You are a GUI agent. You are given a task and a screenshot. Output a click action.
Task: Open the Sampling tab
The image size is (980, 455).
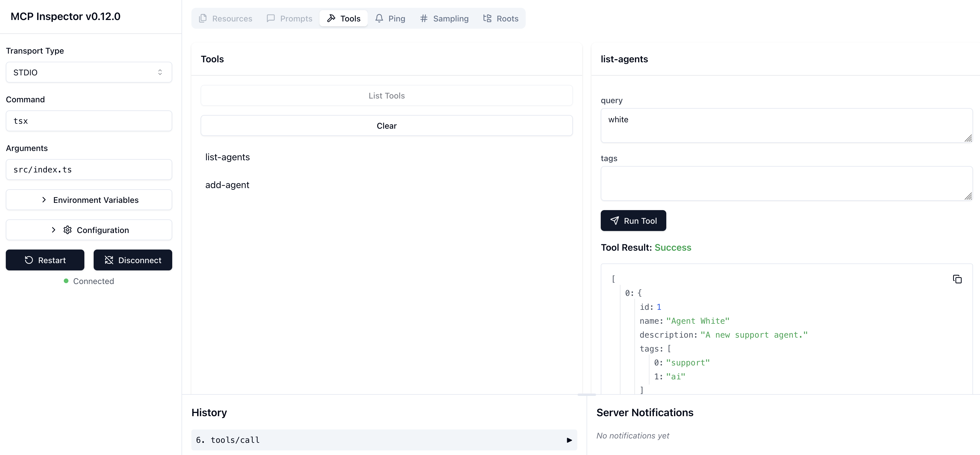tap(444, 18)
